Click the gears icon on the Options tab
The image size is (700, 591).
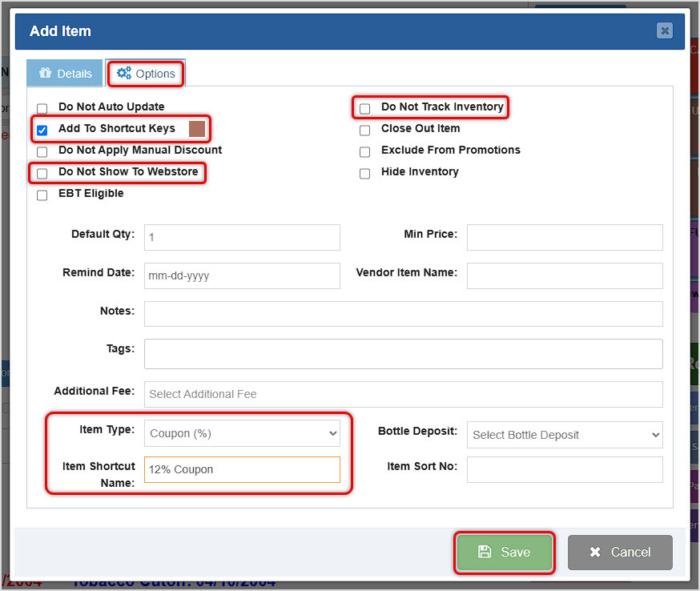[125, 73]
